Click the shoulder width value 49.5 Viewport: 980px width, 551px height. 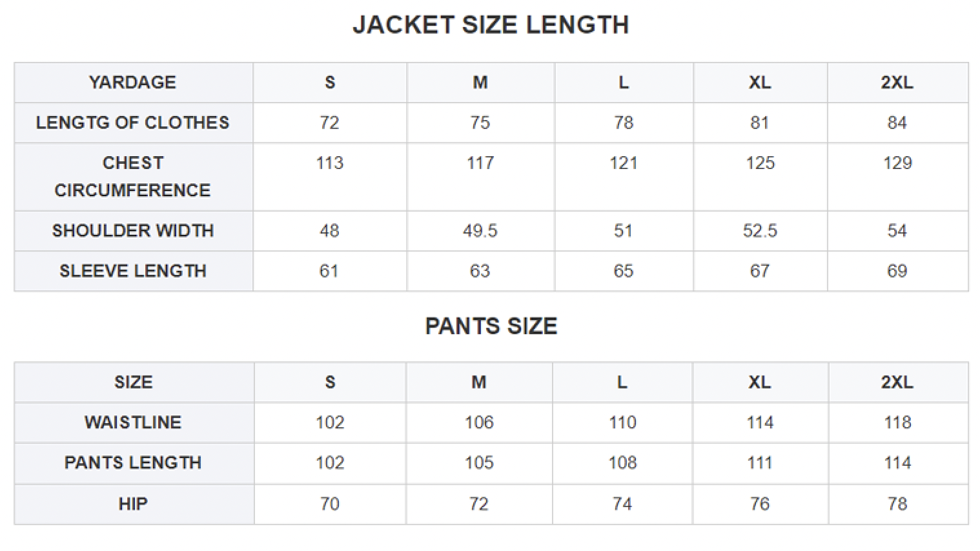(480, 231)
